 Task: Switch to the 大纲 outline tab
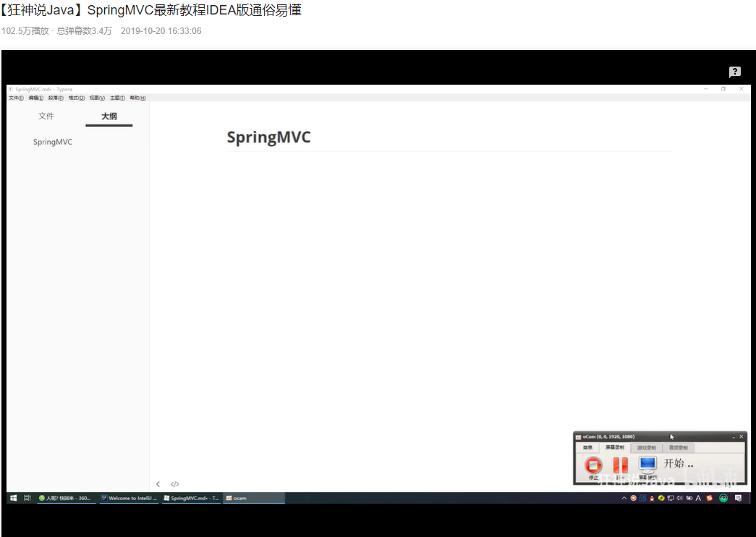pos(109,117)
